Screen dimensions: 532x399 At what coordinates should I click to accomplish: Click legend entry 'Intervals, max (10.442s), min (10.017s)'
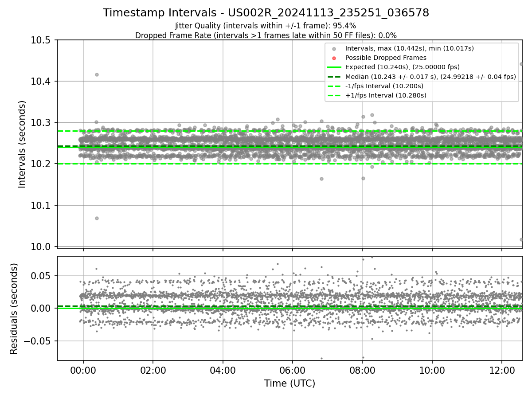tap(410, 48)
